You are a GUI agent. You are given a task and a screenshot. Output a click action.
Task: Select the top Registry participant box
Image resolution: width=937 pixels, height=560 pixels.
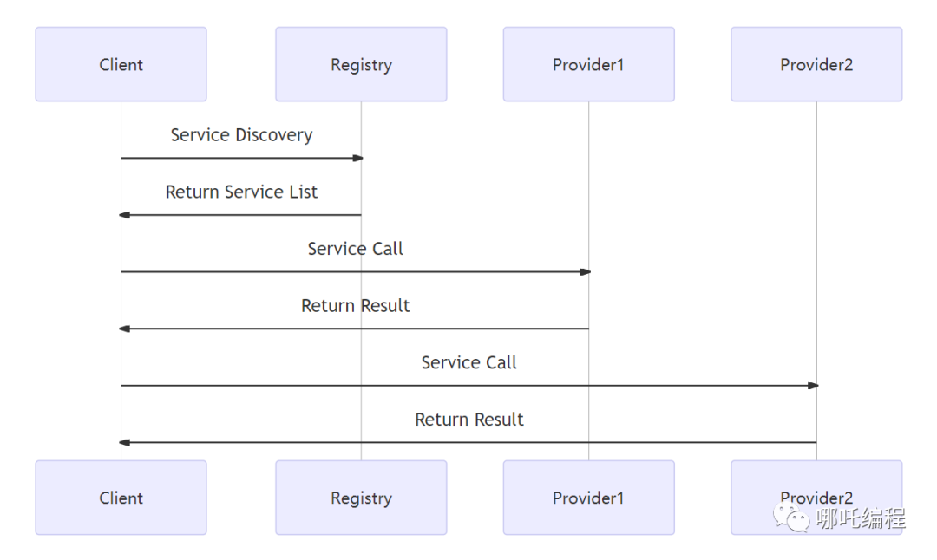(x=361, y=64)
